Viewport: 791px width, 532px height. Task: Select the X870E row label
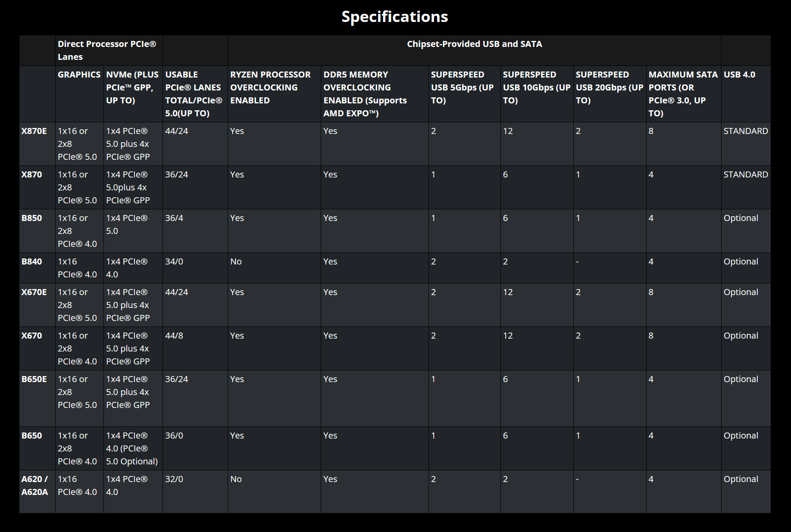pos(37,144)
